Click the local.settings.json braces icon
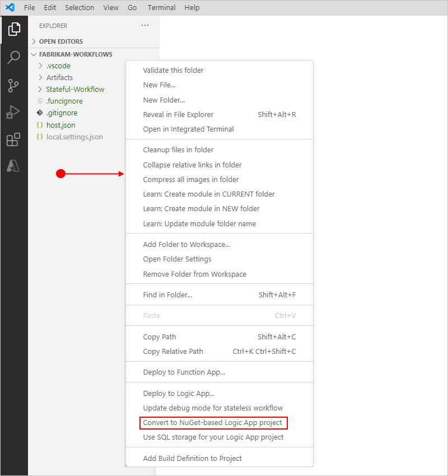Viewport: 448px width, 476px height. pyautogui.click(x=40, y=137)
